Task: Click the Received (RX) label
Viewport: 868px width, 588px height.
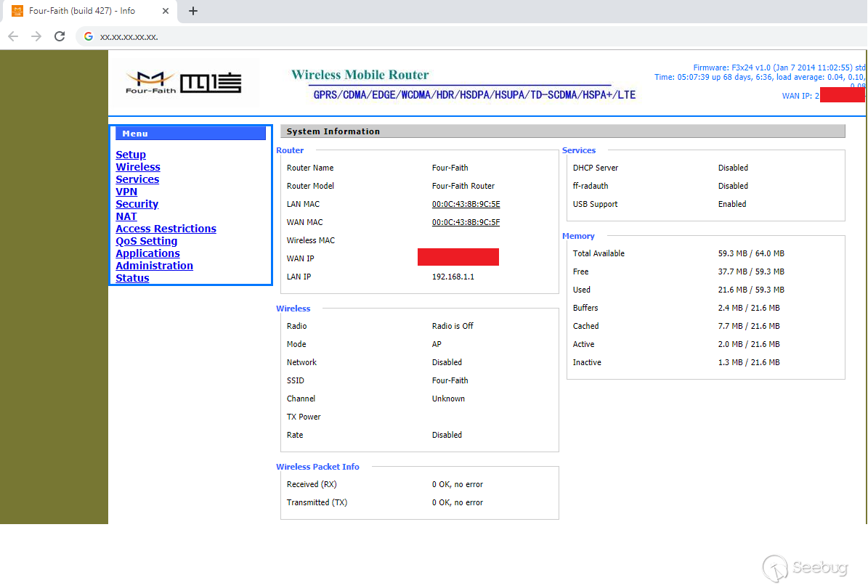Action: point(312,485)
